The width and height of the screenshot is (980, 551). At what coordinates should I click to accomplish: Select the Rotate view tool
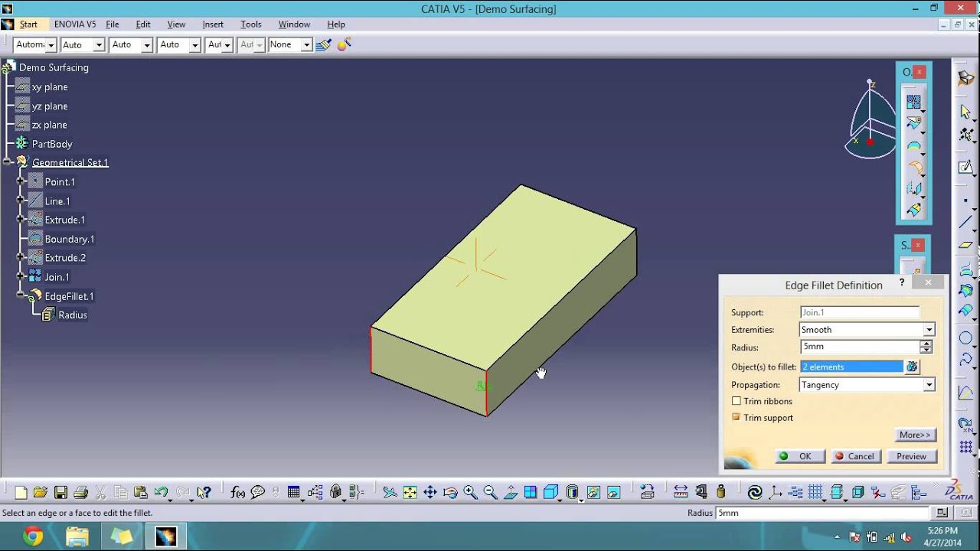click(450, 492)
